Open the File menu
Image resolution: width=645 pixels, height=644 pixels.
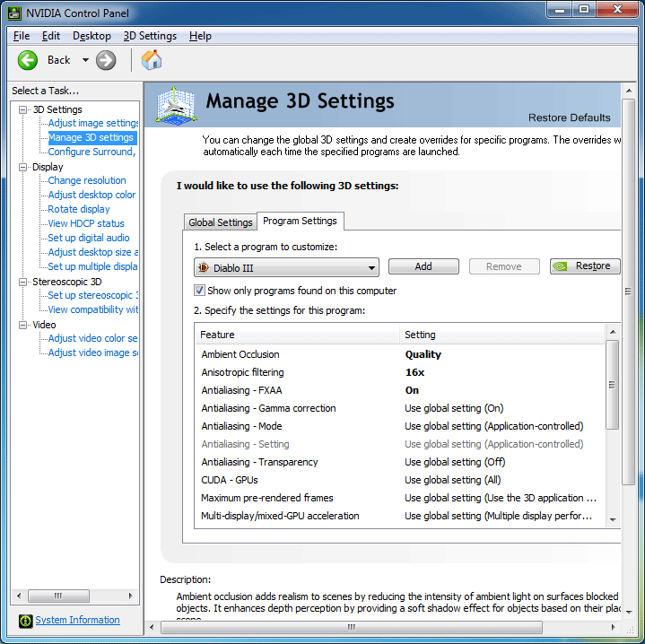click(22, 36)
